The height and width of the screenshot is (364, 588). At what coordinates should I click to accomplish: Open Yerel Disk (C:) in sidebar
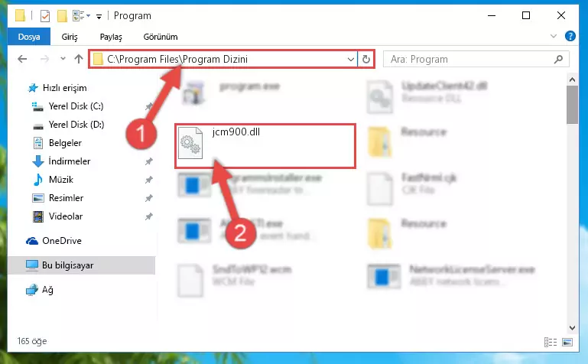[76, 106]
